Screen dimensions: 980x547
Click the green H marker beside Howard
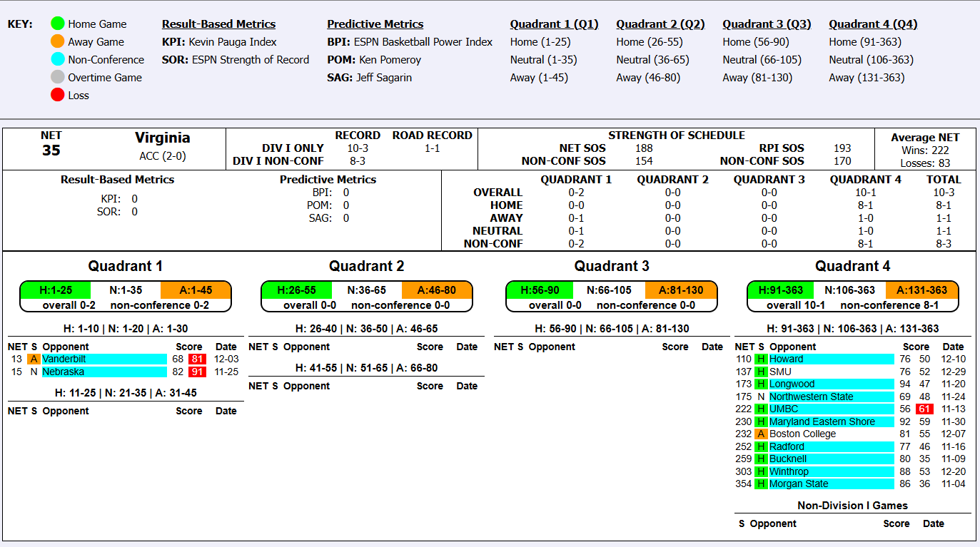click(761, 359)
